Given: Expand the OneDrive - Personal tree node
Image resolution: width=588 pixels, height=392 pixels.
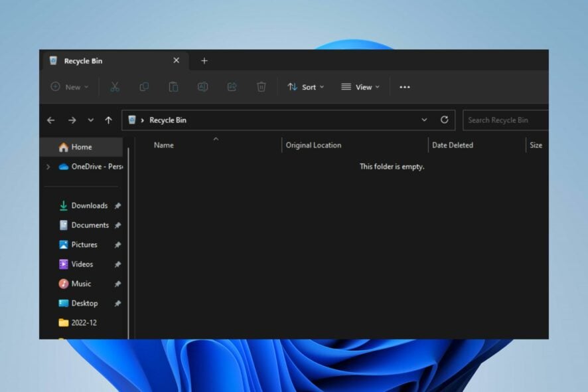Looking at the screenshot, I should 48,167.
